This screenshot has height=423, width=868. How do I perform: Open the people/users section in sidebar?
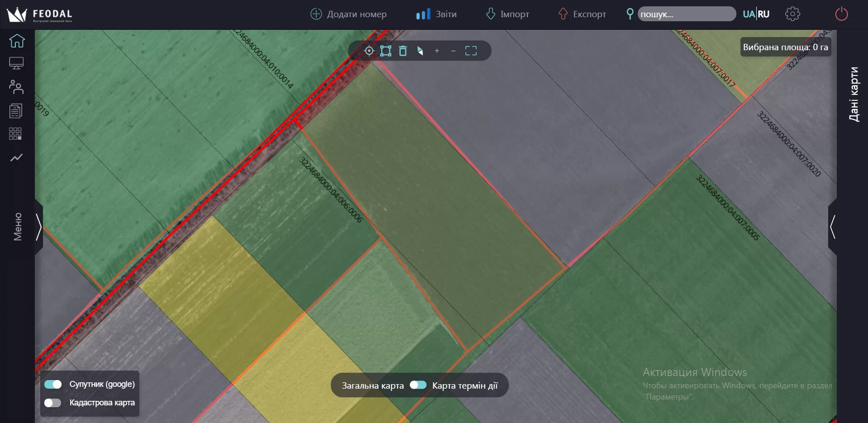[x=16, y=87]
